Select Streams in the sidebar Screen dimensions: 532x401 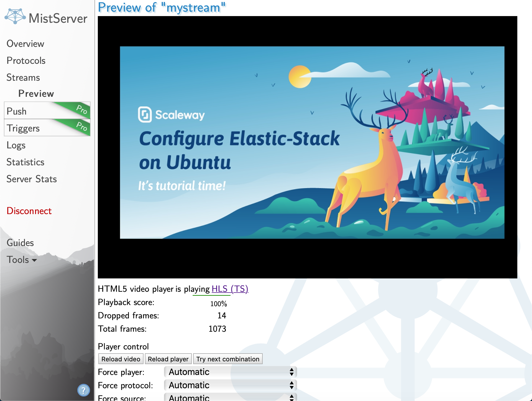point(23,78)
